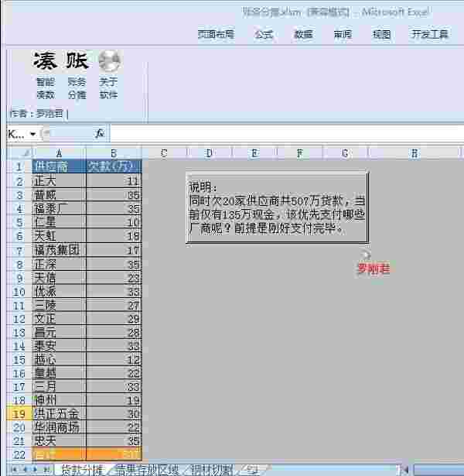The image size is (464, 476).
Task: Select column H header
Action: 414,153
